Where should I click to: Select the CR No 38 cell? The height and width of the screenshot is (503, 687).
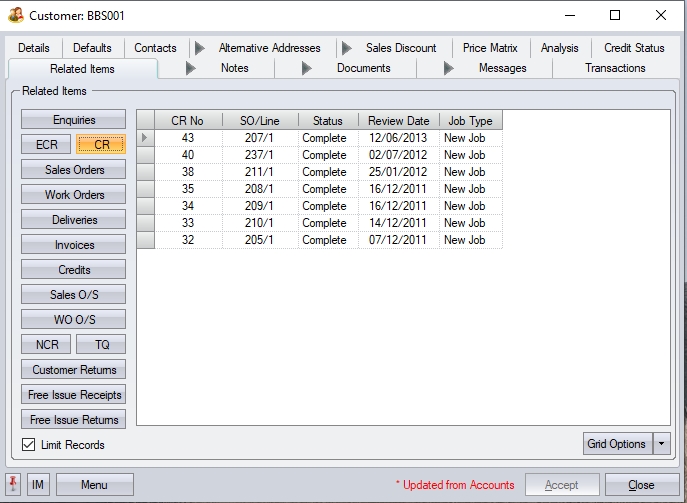188,172
